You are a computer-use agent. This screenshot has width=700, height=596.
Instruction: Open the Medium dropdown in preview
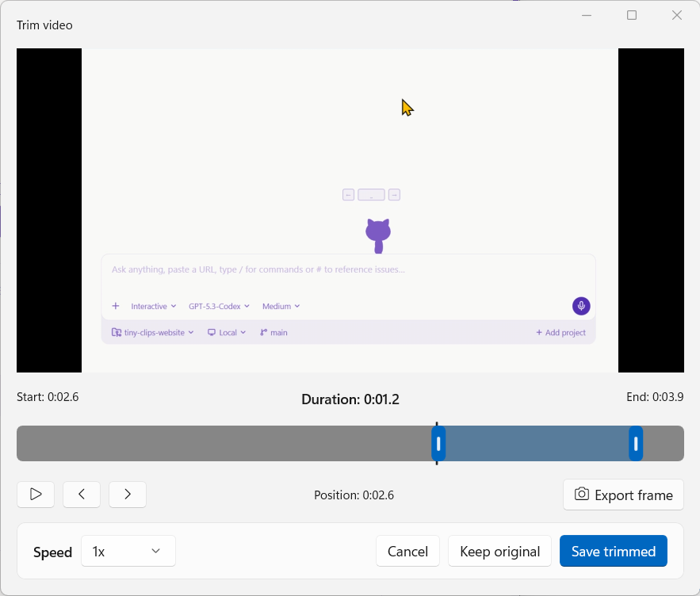pyautogui.click(x=281, y=306)
